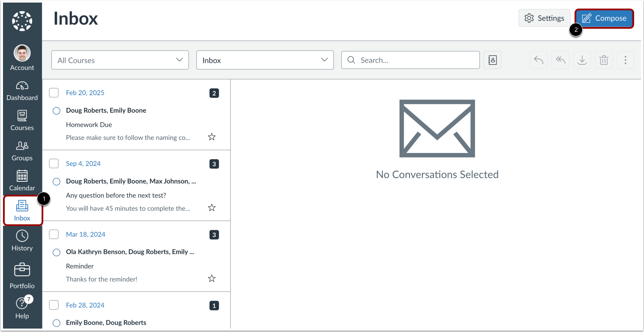Image resolution: width=644 pixels, height=332 pixels.
Task: Open the Inbox mailbox dropdown
Action: (x=265, y=60)
